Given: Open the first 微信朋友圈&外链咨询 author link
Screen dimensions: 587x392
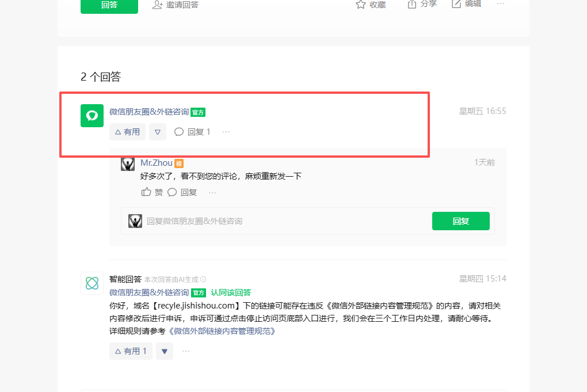Looking at the screenshot, I should coord(149,112).
